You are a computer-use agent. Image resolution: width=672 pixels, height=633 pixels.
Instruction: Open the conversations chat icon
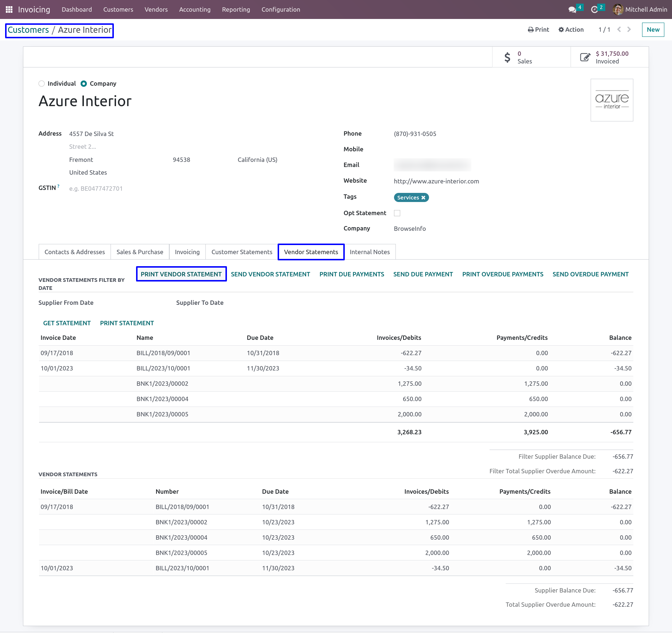pos(572,9)
